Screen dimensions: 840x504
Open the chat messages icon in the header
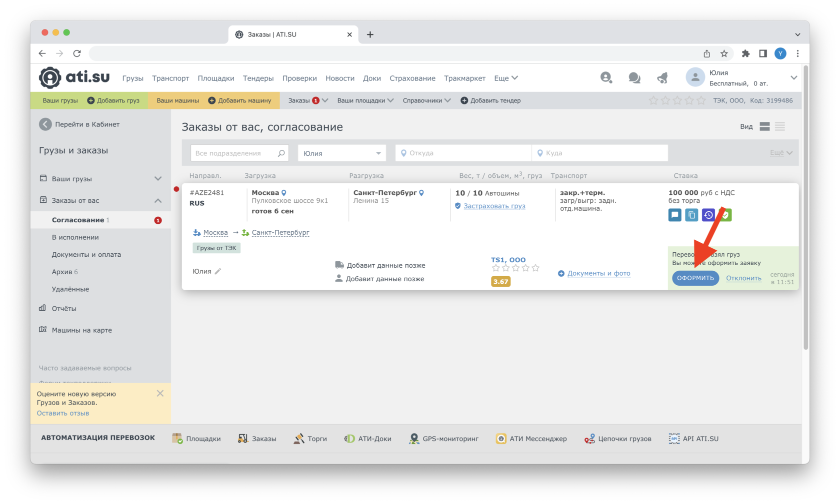[x=634, y=77]
